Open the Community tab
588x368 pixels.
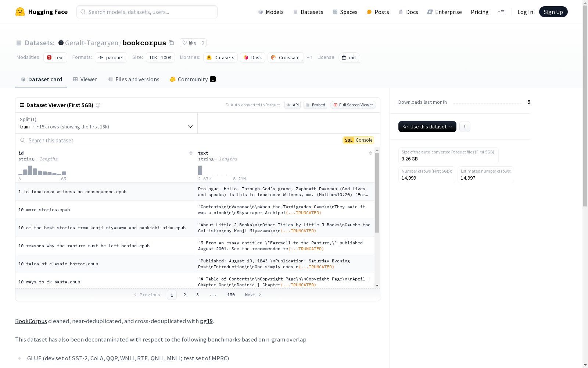tap(193, 79)
